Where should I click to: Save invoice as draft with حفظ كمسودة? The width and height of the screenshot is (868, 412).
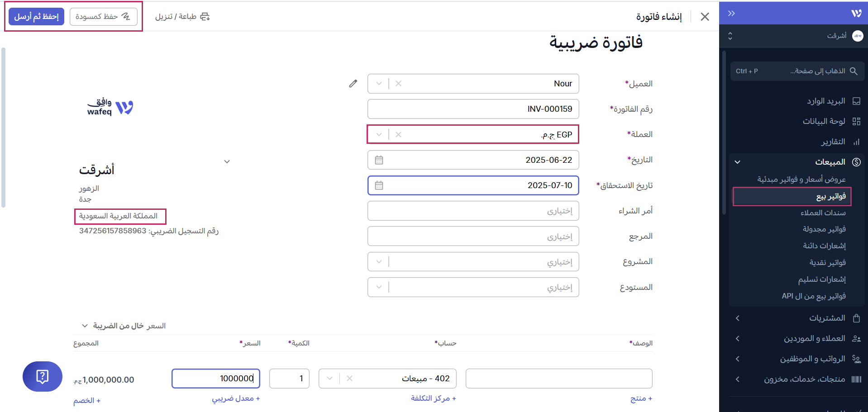(103, 17)
